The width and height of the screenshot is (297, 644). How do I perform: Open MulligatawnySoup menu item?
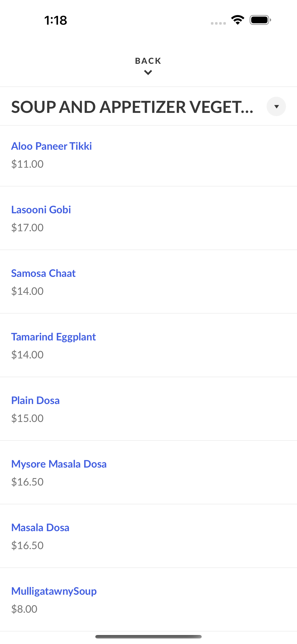pos(54,591)
